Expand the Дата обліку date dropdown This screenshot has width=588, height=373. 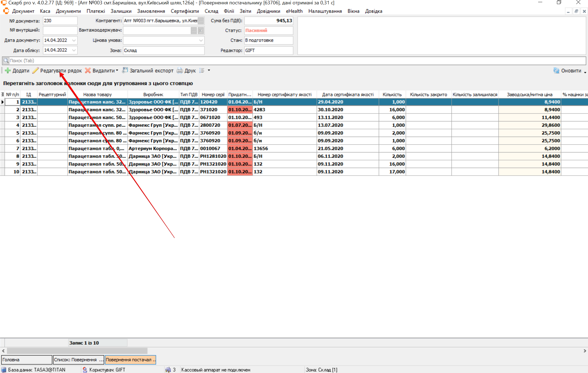coord(74,50)
